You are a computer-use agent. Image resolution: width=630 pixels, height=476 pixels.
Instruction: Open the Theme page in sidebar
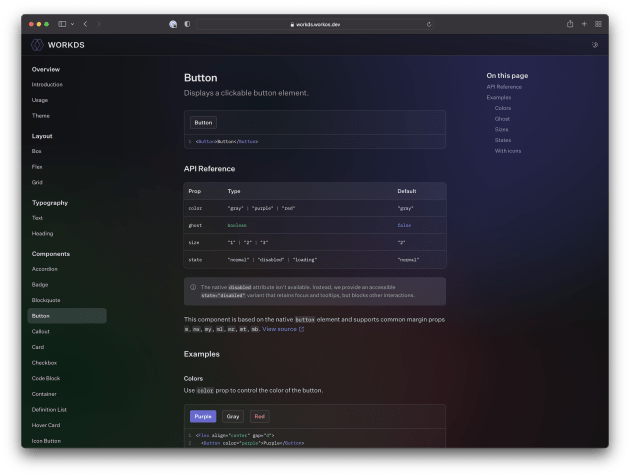[x=41, y=116]
